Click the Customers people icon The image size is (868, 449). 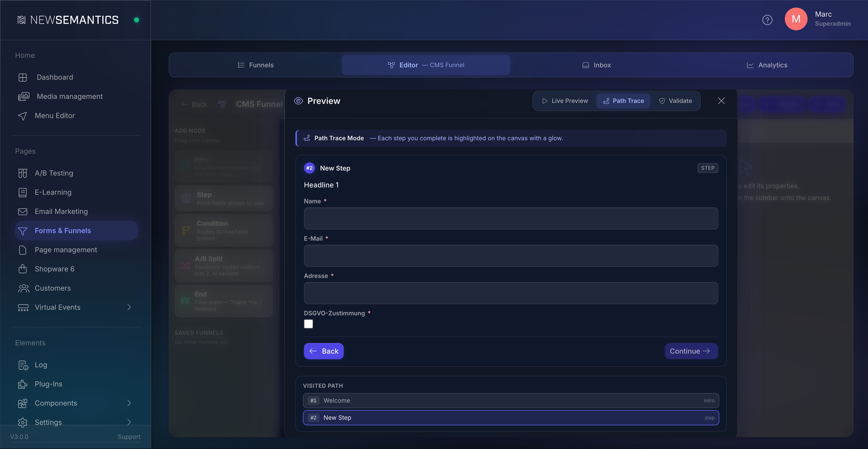point(23,288)
